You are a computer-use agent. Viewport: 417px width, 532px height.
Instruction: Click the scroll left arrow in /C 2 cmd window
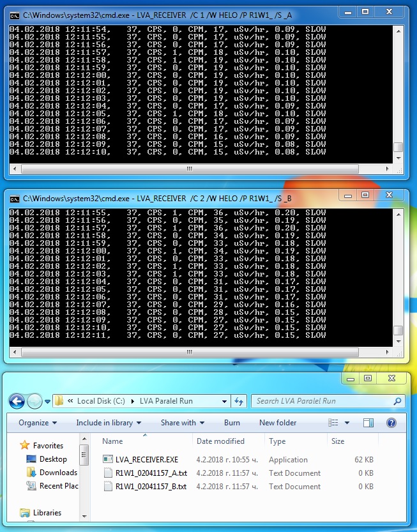tap(14, 352)
